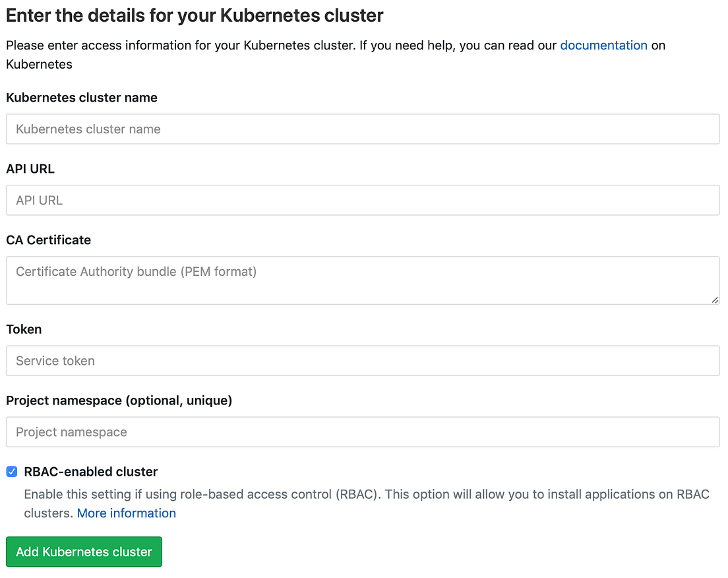Open the Kubernetes documentation link
The width and height of the screenshot is (728, 578).
click(603, 45)
